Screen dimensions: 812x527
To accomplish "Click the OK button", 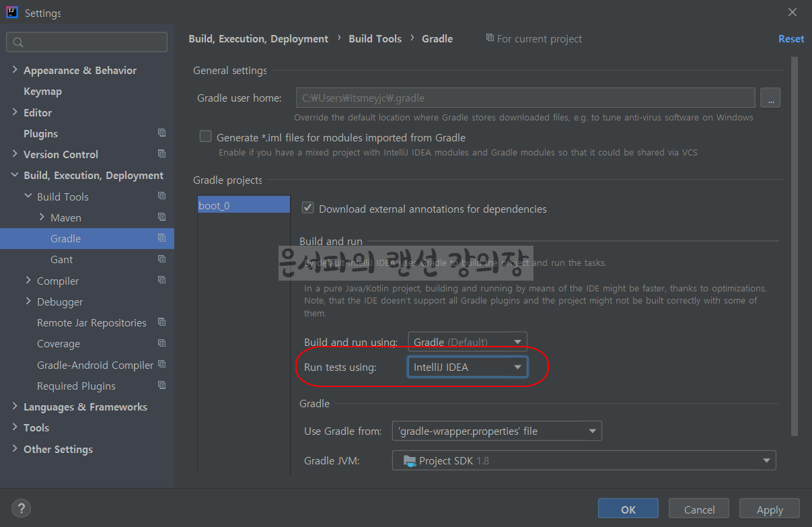I will pos(628,509).
